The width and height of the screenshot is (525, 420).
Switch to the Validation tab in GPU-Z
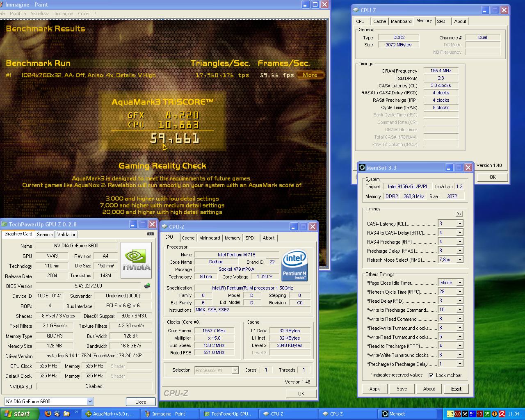tap(66, 235)
